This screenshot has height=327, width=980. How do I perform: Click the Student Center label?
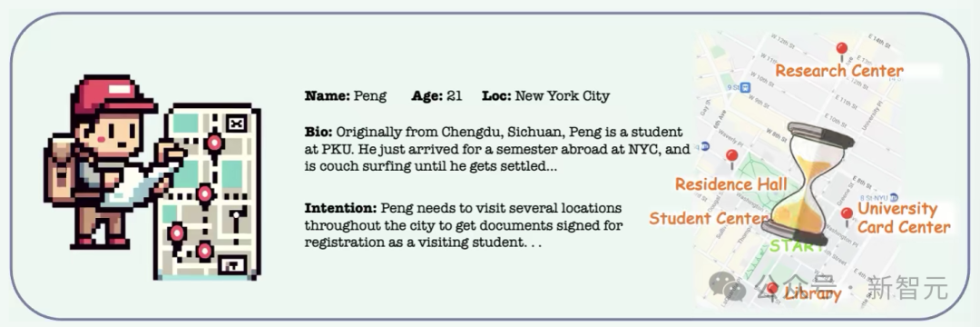[709, 218]
